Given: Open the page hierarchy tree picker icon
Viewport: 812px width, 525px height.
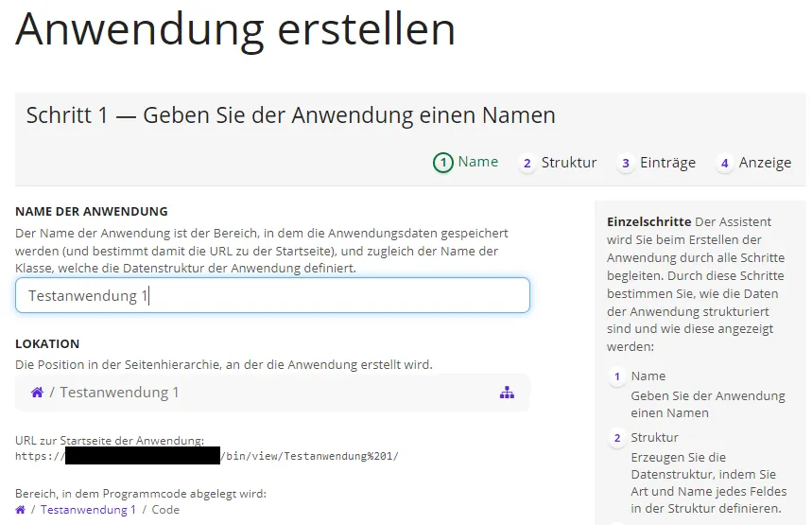Looking at the screenshot, I should pos(507,393).
